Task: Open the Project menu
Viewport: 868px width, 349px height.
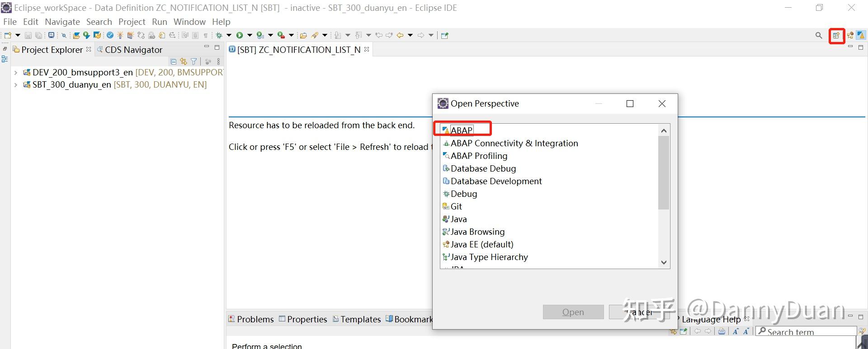Action: (132, 22)
